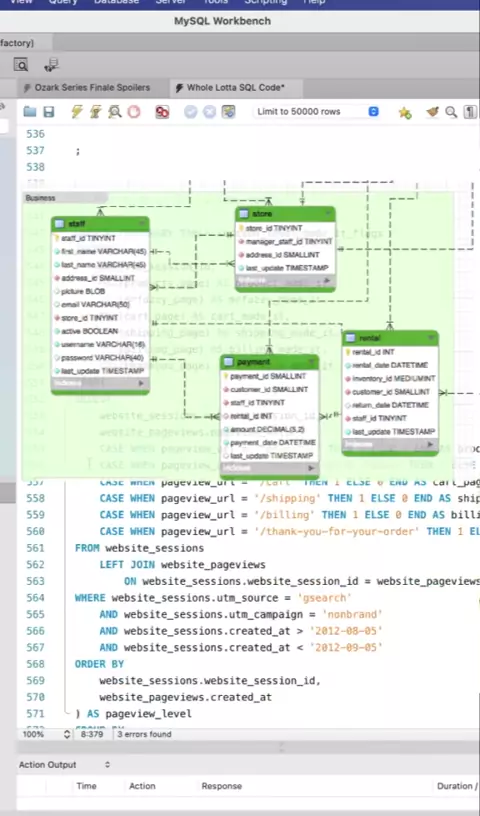Click the 'gsearch' string in WHERE clause

point(324,598)
